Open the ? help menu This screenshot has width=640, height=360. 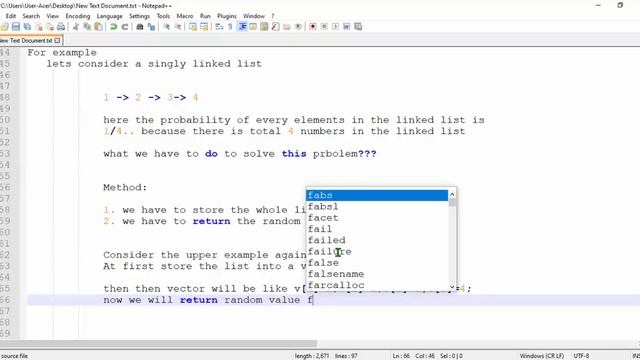[273, 16]
